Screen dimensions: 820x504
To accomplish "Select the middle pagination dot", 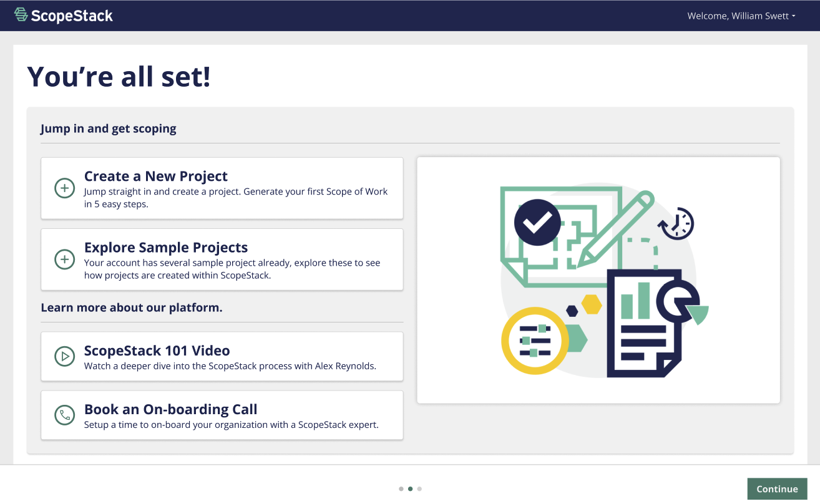I will pos(410,489).
